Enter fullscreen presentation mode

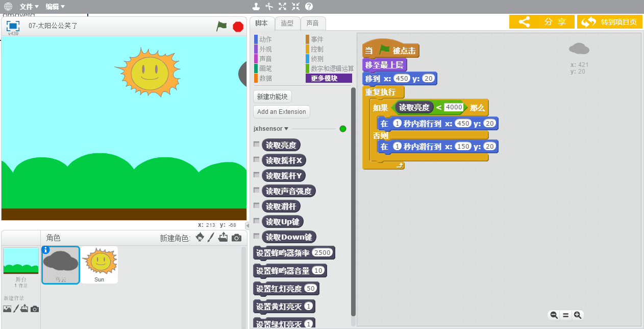pyautogui.click(x=13, y=26)
